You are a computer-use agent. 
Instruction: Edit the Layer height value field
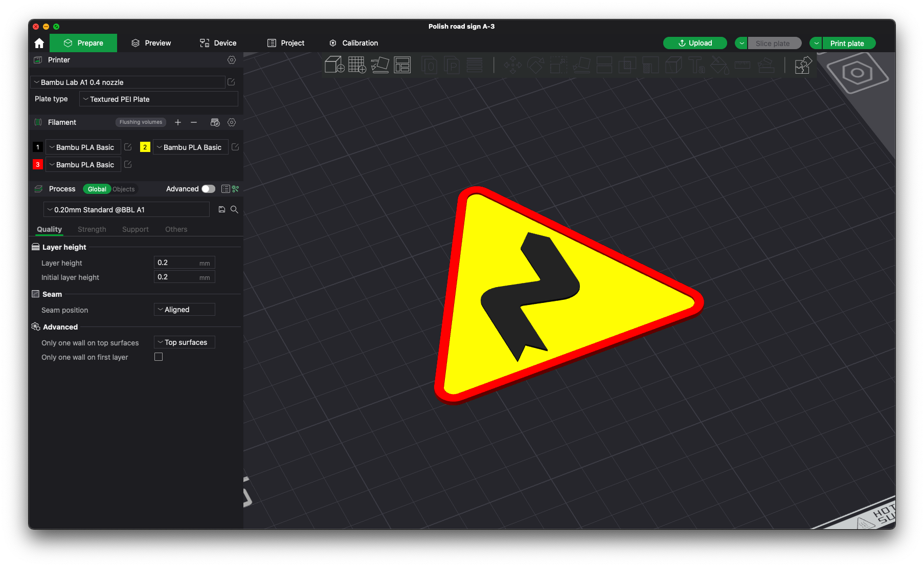pos(184,262)
